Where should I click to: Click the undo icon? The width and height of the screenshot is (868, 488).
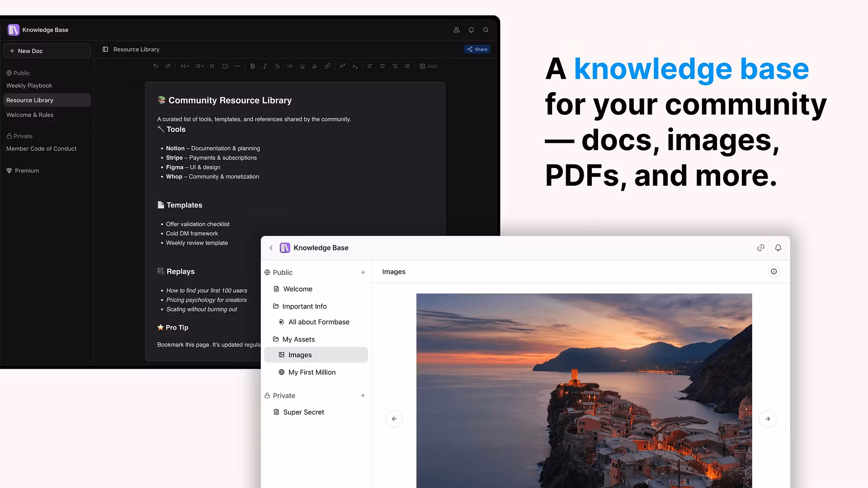point(156,66)
